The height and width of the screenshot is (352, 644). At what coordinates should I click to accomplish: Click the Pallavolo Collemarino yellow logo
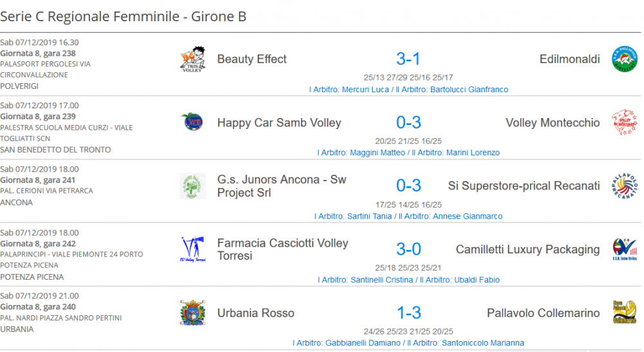(624, 313)
